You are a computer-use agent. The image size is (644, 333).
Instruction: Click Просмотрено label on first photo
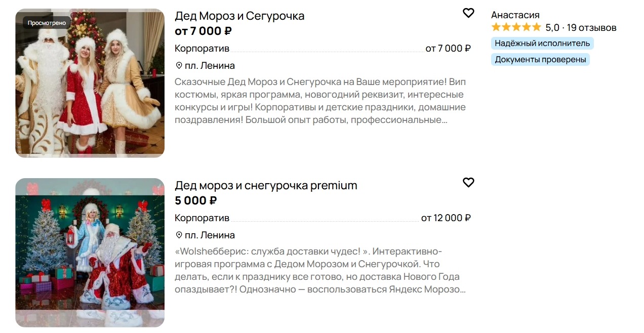(47, 23)
